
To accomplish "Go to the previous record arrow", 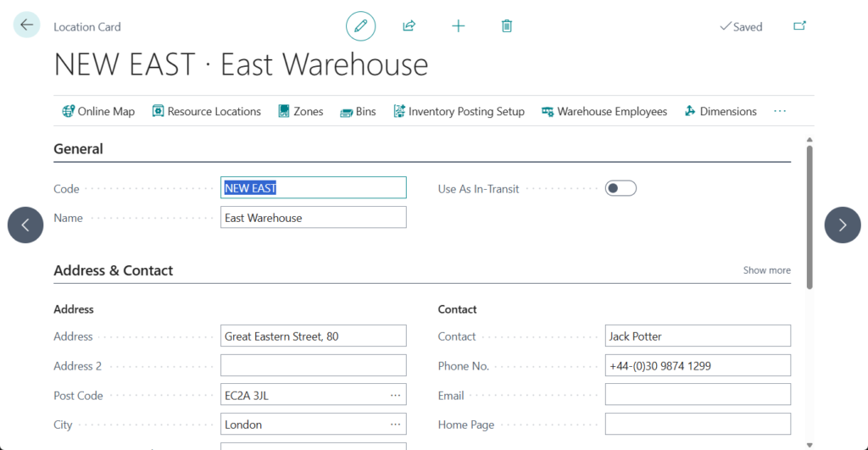I will [x=25, y=225].
